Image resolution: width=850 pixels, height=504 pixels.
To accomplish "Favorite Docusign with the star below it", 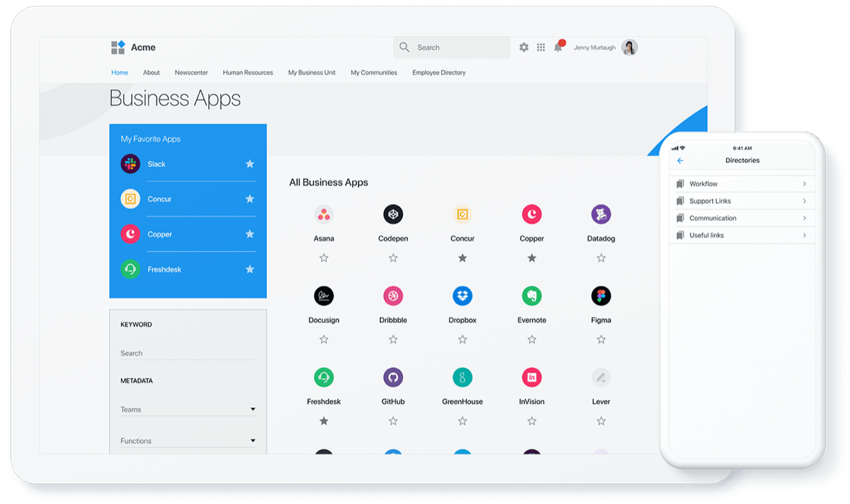I will coord(324,340).
